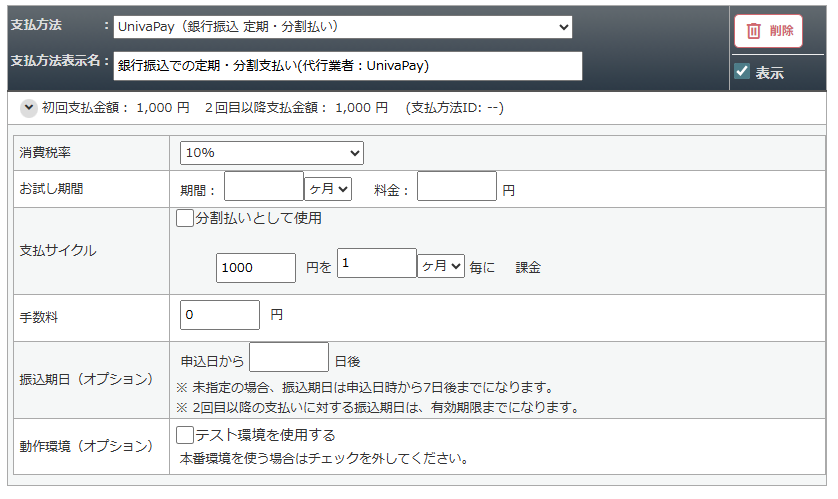Click the テスト環境を使用する label text
The width and height of the screenshot is (838, 499).
click(x=265, y=435)
